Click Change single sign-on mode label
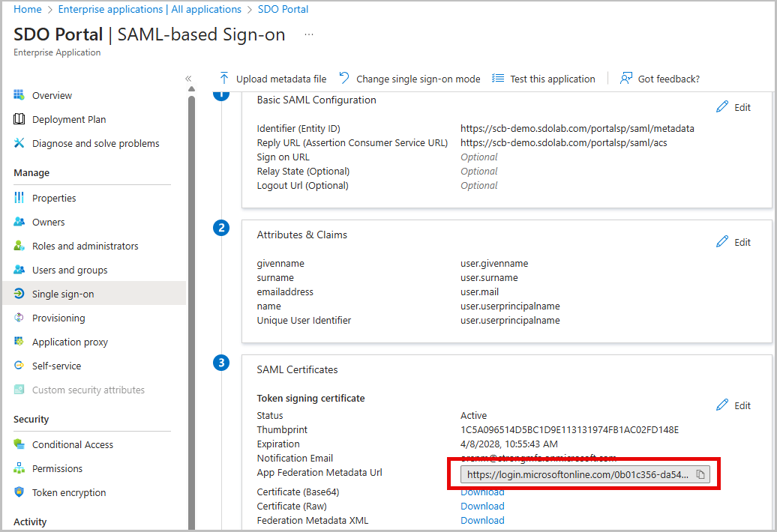Viewport: 777px width, 532px height. [418, 79]
